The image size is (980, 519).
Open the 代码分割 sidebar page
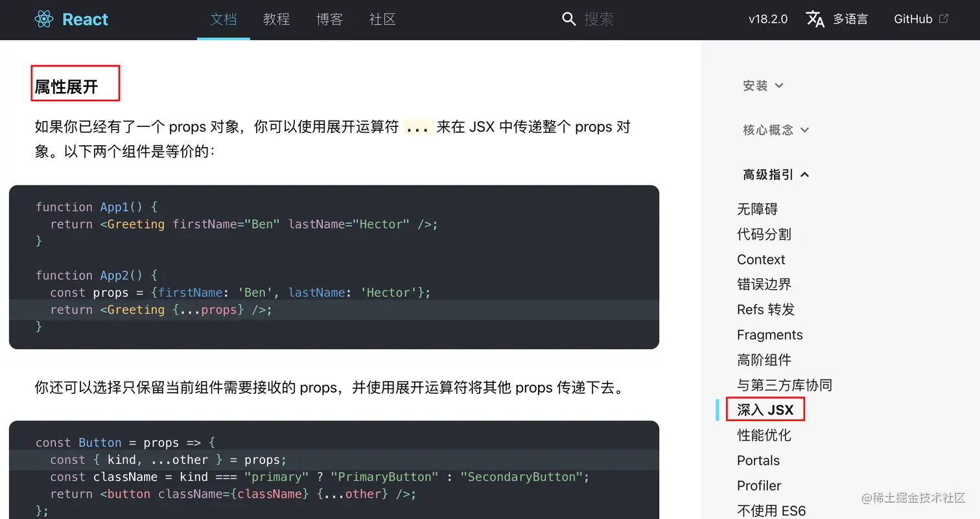click(x=764, y=235)
